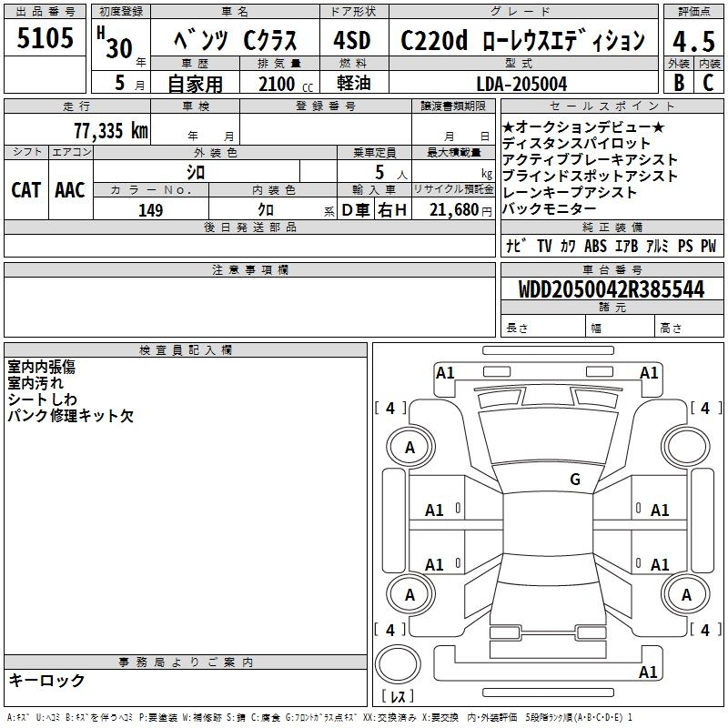This screenshot has width=728, height=728.
Task: Select the recycle deposit 21,680円
Action: pos(460,210)
